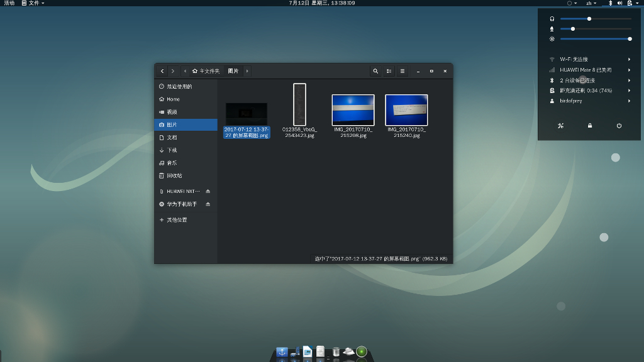Click the 2017-07-12 13-37-27 的屏幕截图.png file name
Screen dimensions: 644x362
[247, 133]
